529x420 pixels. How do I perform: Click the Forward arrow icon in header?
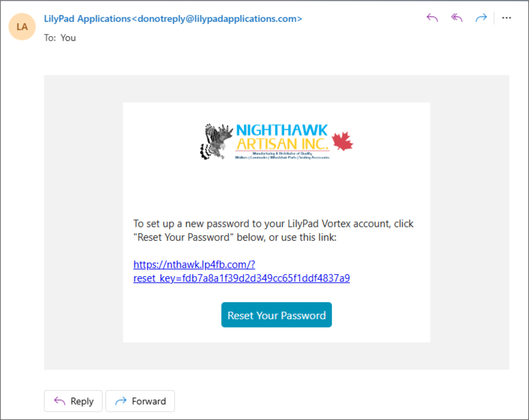click(x=481, y=18)
